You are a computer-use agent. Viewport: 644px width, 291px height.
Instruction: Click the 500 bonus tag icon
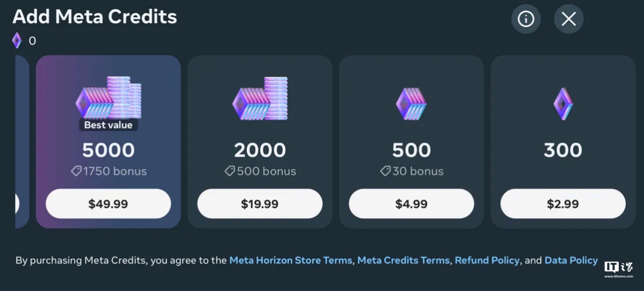point(230,171)
